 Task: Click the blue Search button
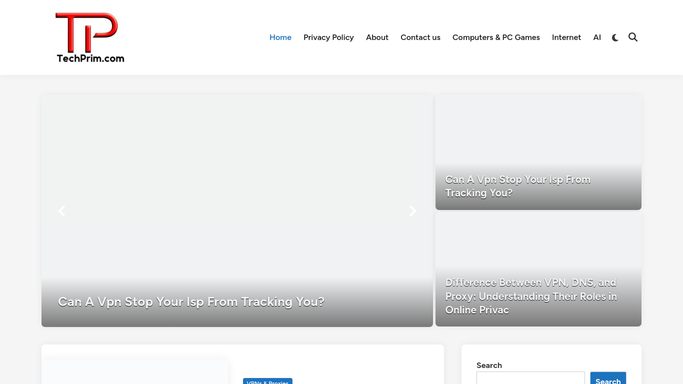(x=608, y=378)
